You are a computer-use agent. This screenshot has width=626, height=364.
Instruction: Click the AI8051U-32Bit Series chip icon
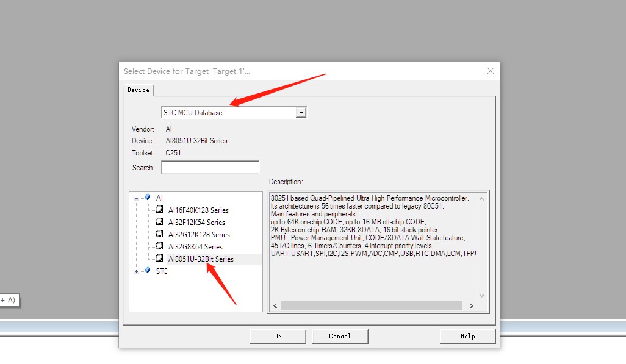click(x=160, y=259)
